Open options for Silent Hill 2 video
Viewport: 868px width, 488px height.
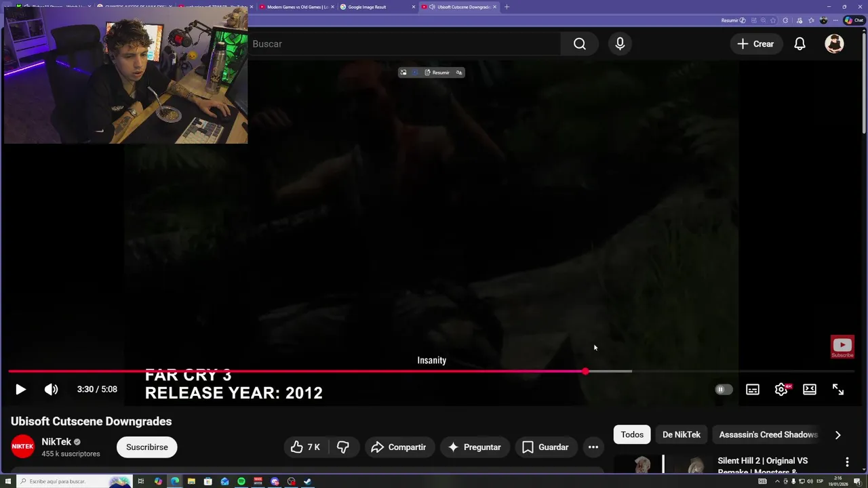[x=847, y=462]
